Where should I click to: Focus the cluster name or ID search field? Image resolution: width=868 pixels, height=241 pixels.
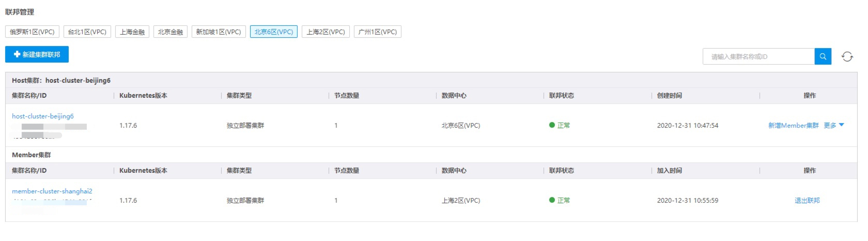click(758, 56)
